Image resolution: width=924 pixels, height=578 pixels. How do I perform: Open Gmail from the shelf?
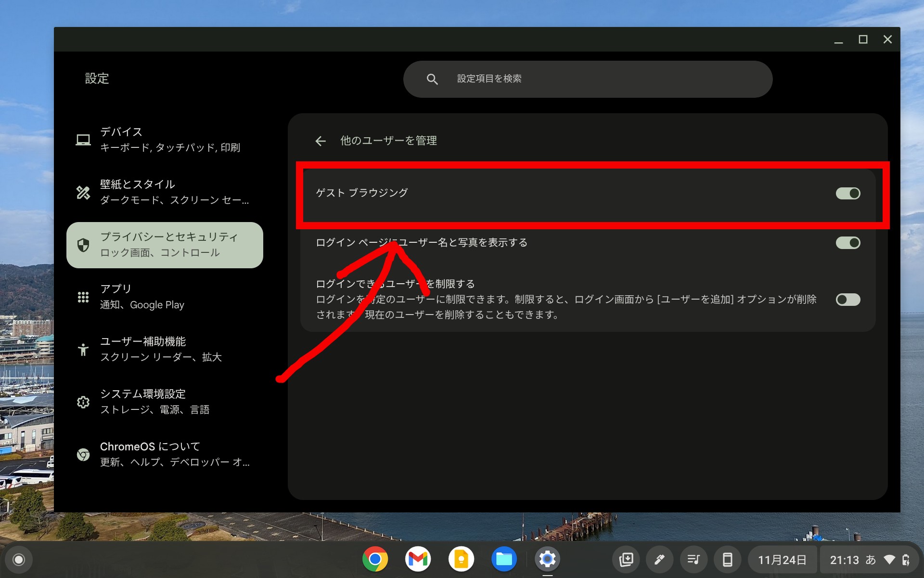(x=418, y=559)
